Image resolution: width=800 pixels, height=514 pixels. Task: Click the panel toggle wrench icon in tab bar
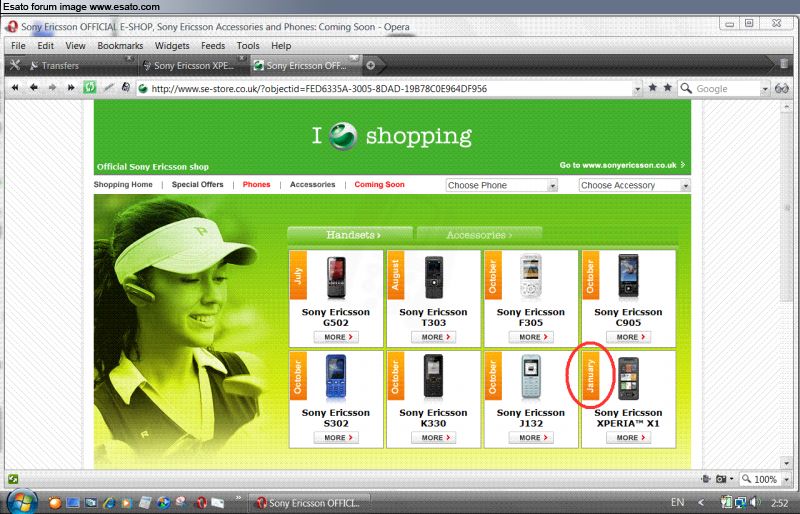[x=15, y=65]
